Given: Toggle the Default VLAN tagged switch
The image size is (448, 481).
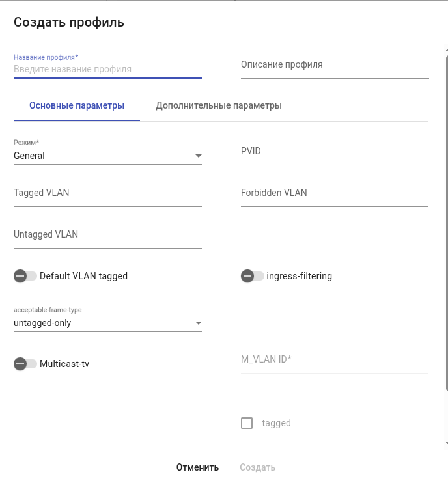Looking at the screenshot, I should [x=25, y=276].
